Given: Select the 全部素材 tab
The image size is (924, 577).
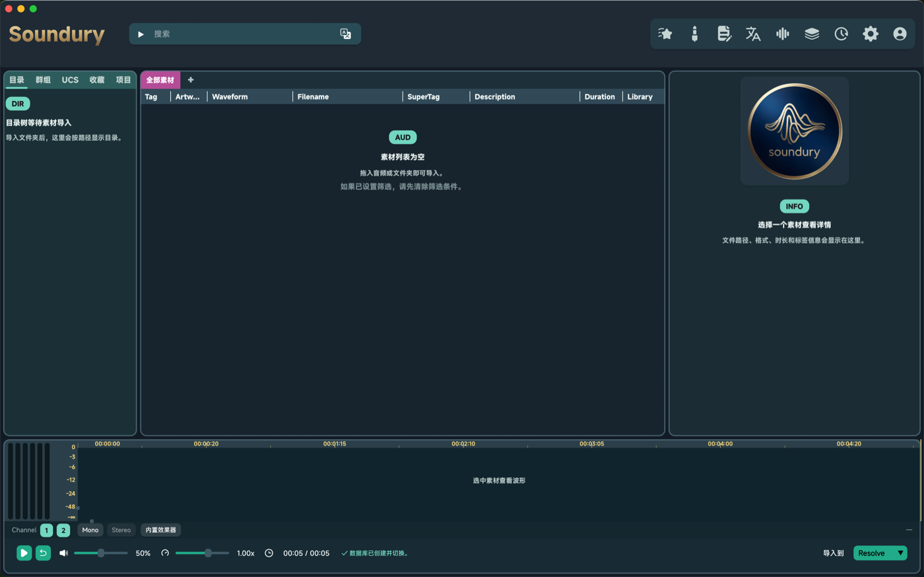Looking at the screenshot, I should [x=160, y=80].
